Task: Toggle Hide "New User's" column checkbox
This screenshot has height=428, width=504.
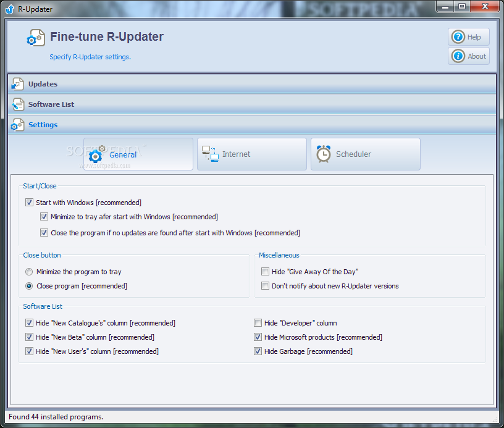Action: (29, 351)
